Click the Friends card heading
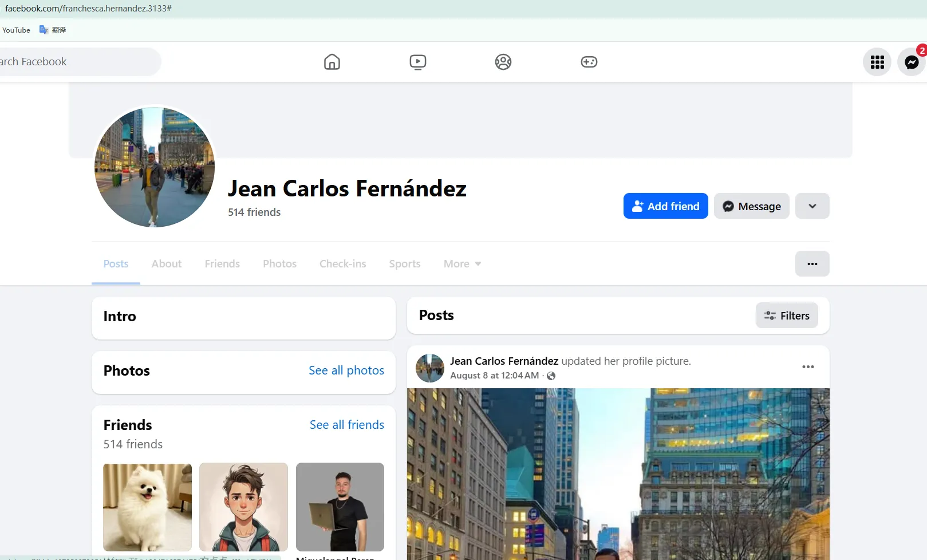Viewport: 927px width, 560px height. tap(128, 425)
